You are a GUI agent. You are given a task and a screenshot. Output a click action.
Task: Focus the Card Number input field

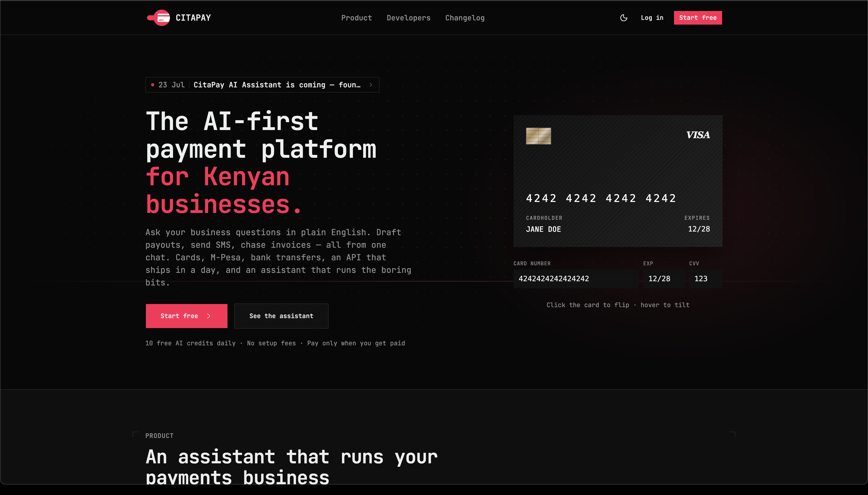click(x=576, y=279)
